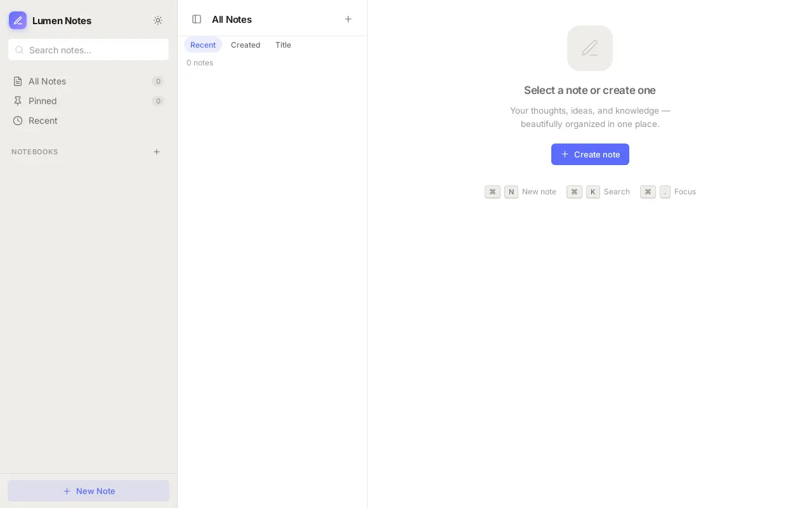The image size is (812, 508).
Task: Click the plus icon beside All Notes header
Action: [348, 19]
